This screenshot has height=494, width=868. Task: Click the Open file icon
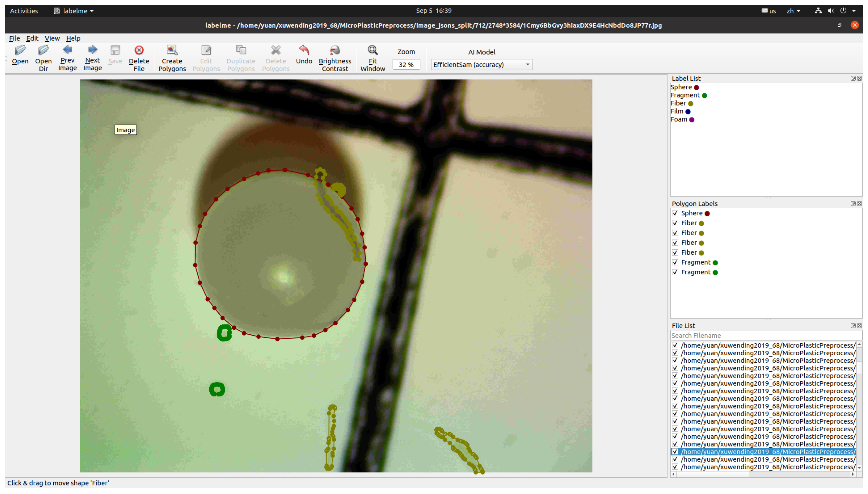[20, 50]
